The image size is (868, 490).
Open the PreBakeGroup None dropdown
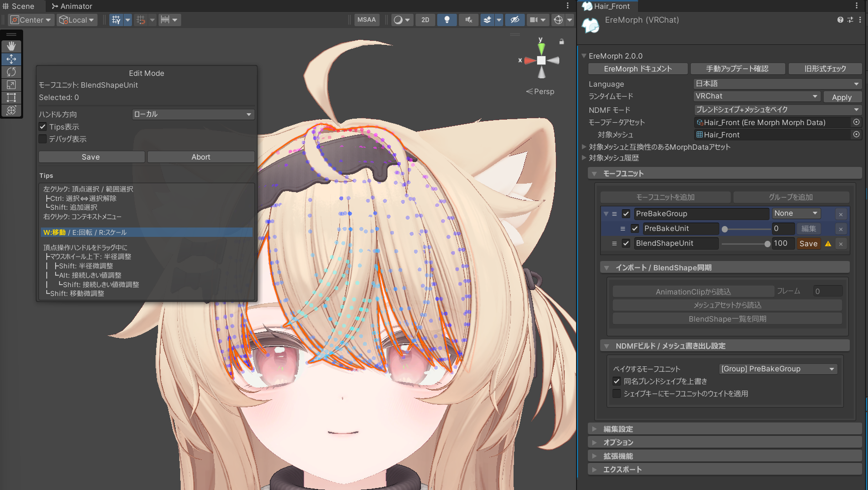tap(796, 213)
